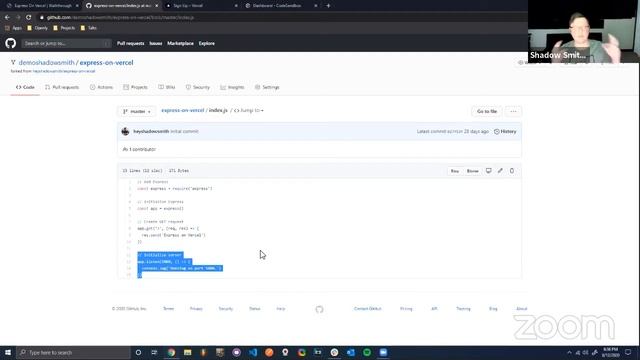
Task: Open the demoshadowsmith owner link
Action: (x=47, y=62)
